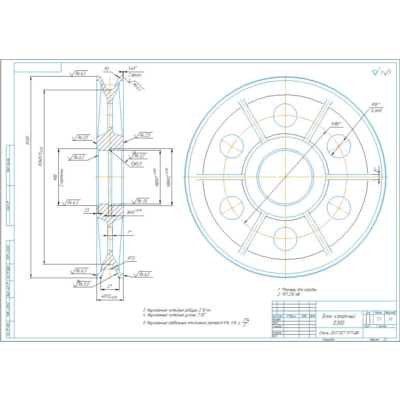Click the 'Ø300' text in the title block
The width and height of the screenshot is (400, 400).
(x=339, y=323)
